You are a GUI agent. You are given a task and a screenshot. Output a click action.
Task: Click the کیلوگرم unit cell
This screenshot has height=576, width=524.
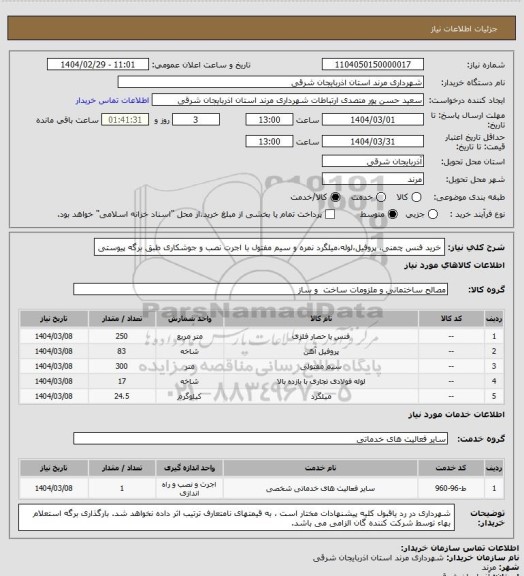tap(190, 397)
